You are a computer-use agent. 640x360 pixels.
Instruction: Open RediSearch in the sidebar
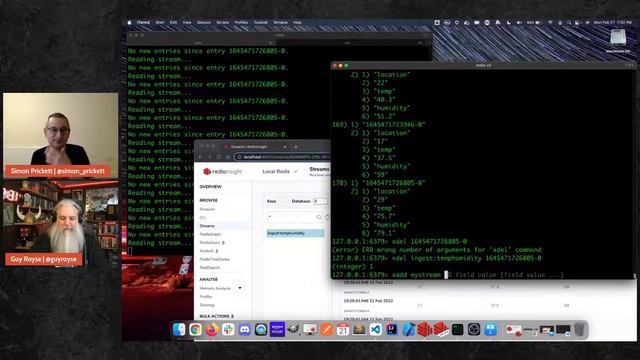tap(210, 267)
